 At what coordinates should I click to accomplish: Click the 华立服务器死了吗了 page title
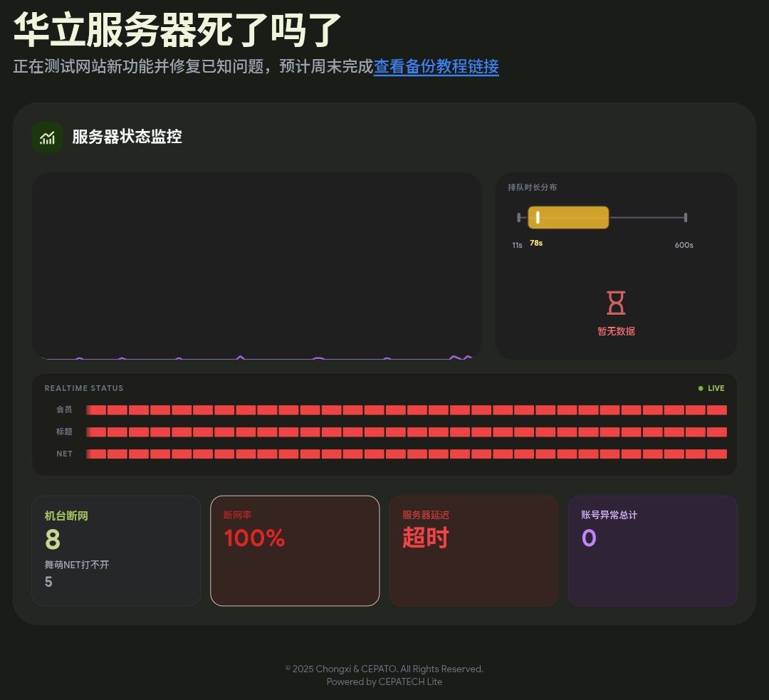(177, 30)
